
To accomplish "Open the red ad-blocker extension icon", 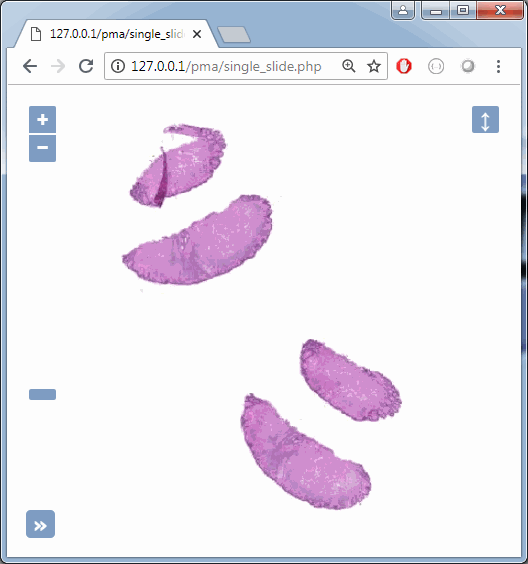I will click(404, 66).
